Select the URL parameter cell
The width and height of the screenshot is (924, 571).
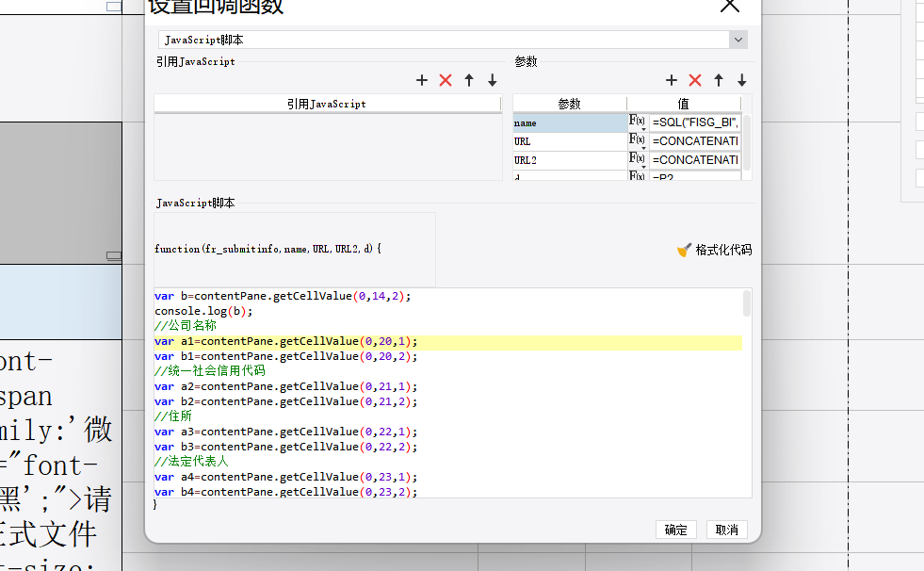(x=570, y=141)
